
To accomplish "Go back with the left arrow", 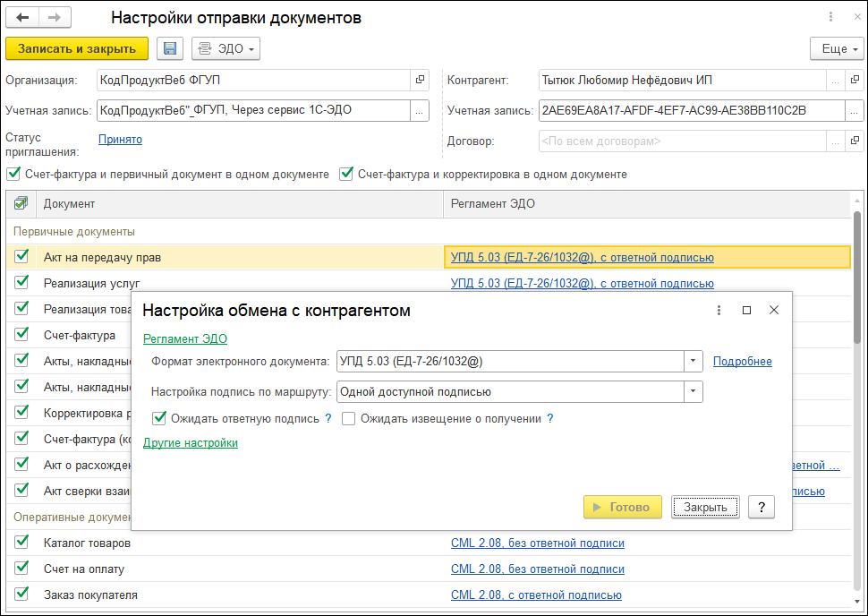I will (x=24, y=18).
